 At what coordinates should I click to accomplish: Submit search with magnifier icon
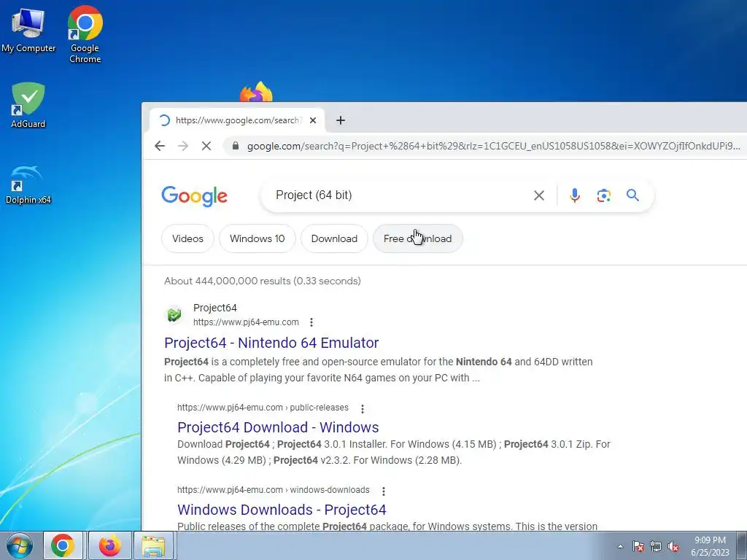(632, 195)
